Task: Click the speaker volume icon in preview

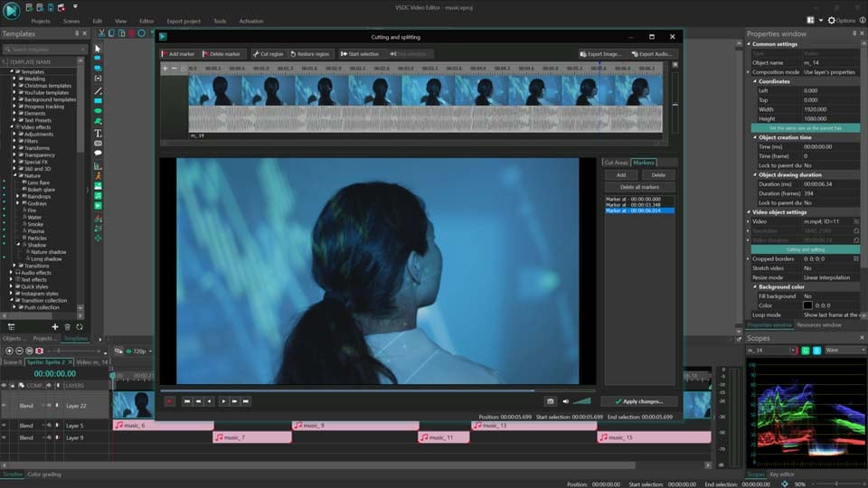Action: coord(565,401)
